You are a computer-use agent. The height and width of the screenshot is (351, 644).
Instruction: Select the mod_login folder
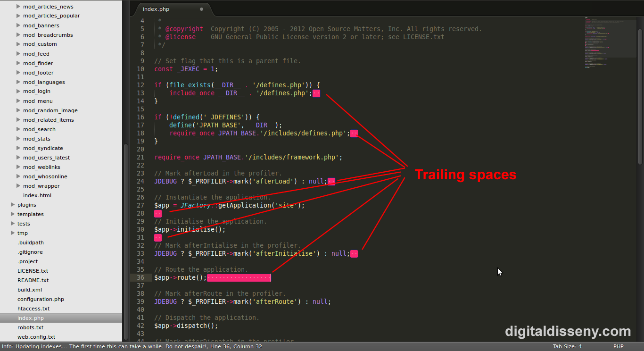pos(37,92)
